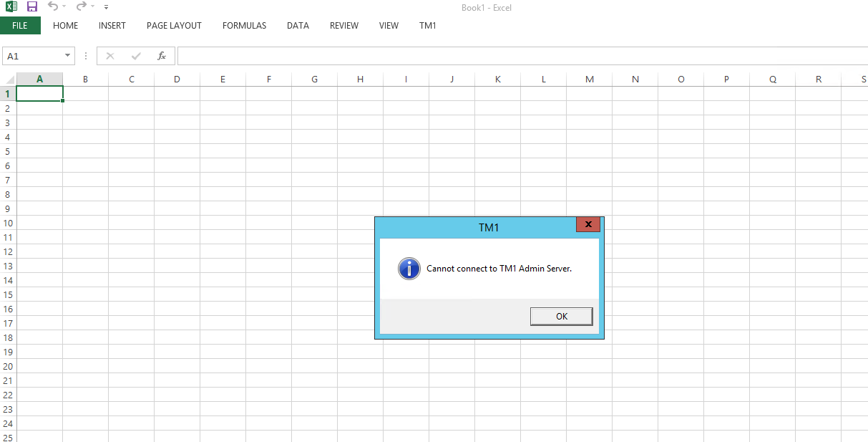This screenshot has width=868, height=442.
Task: Click the blue information icon in TM1 dialog
Action: click(409, 269)
